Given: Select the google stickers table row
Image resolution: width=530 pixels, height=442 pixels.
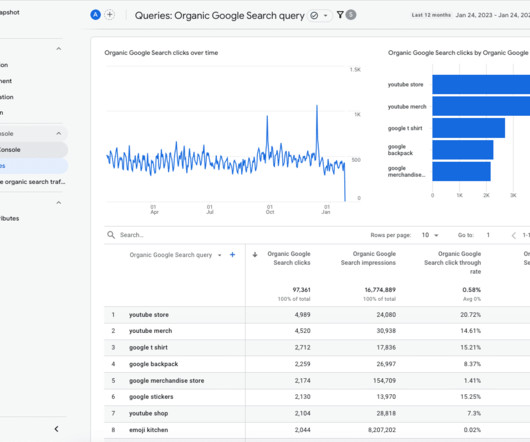Looking at the screenshot, I should (317, 397).
